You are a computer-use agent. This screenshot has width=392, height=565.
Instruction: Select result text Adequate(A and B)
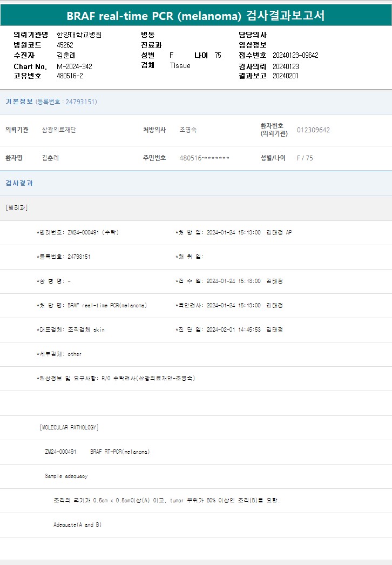click(78, 524)
